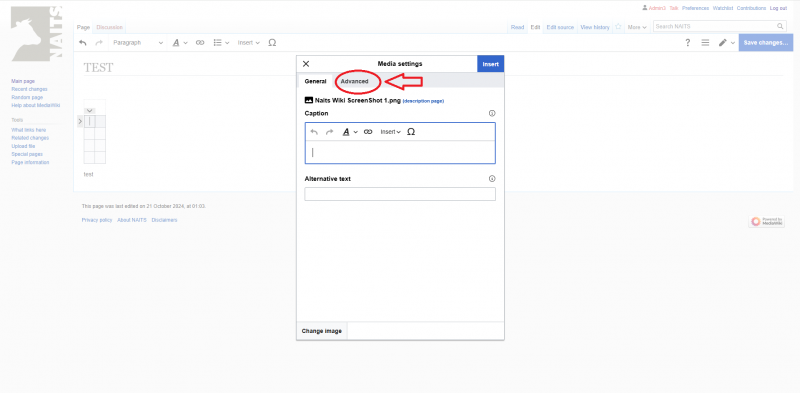Click the Alternative text info icon

pos(492,179)
